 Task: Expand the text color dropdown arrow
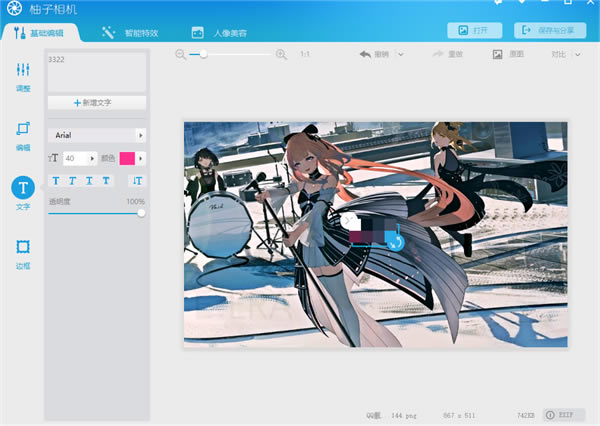141,158
